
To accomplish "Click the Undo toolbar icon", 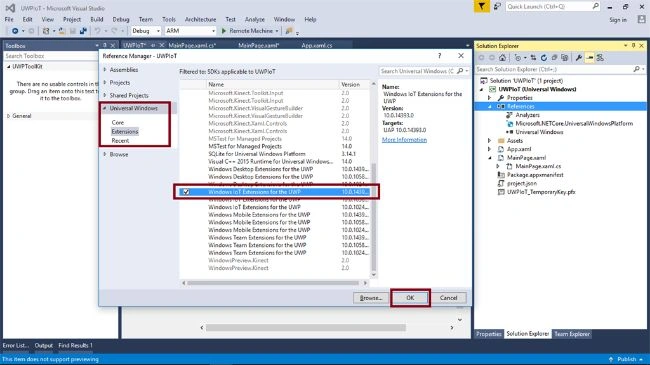I will (97, 31).
